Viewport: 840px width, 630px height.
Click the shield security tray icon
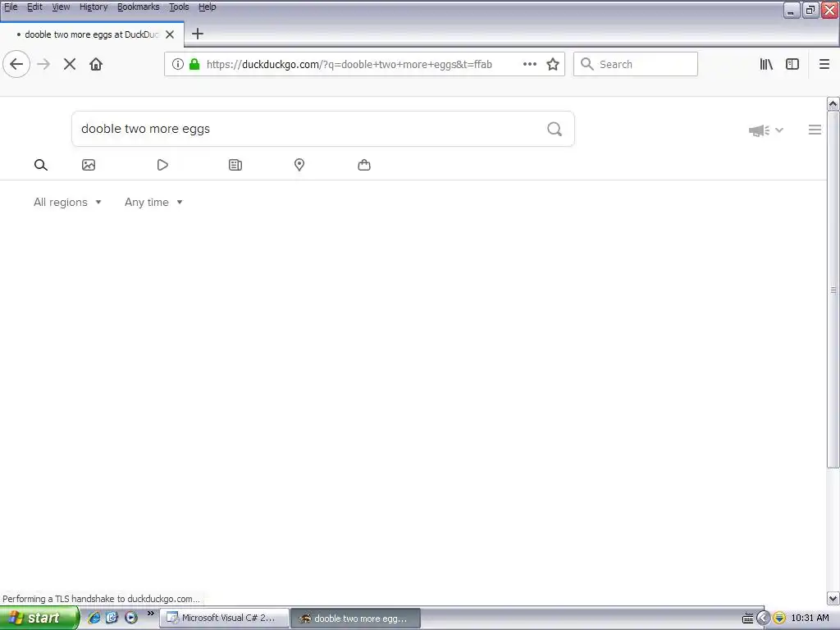(779, 619)
